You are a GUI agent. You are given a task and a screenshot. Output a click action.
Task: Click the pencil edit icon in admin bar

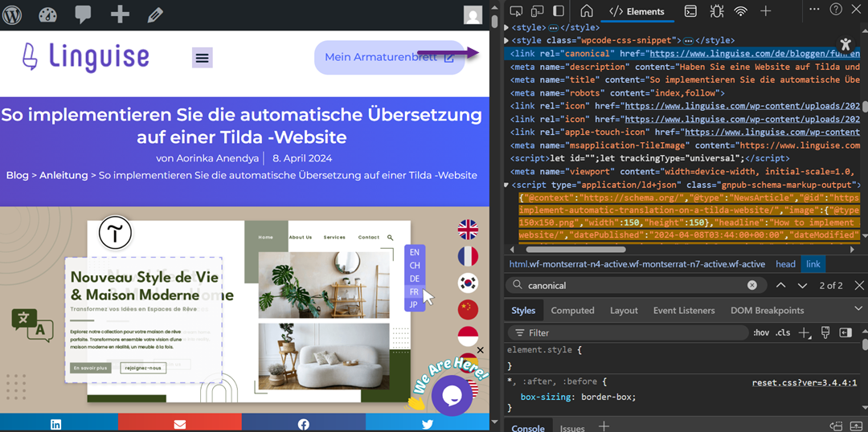click(155, 14)
